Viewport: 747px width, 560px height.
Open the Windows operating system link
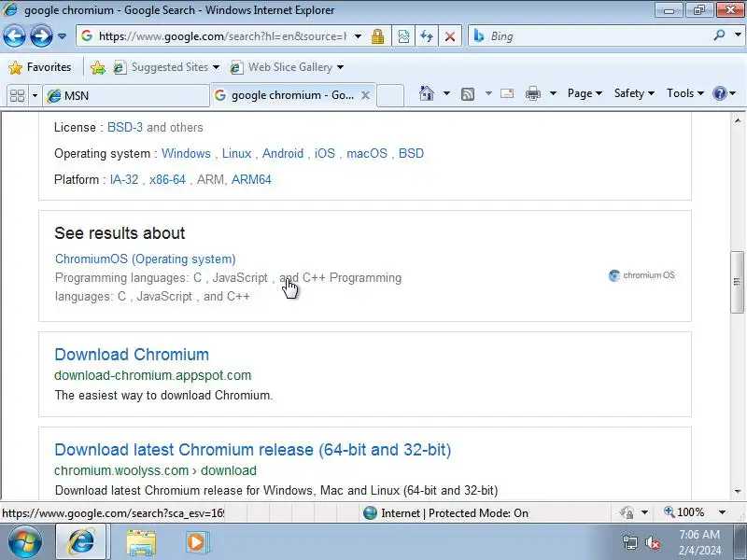tap(186, 153)
